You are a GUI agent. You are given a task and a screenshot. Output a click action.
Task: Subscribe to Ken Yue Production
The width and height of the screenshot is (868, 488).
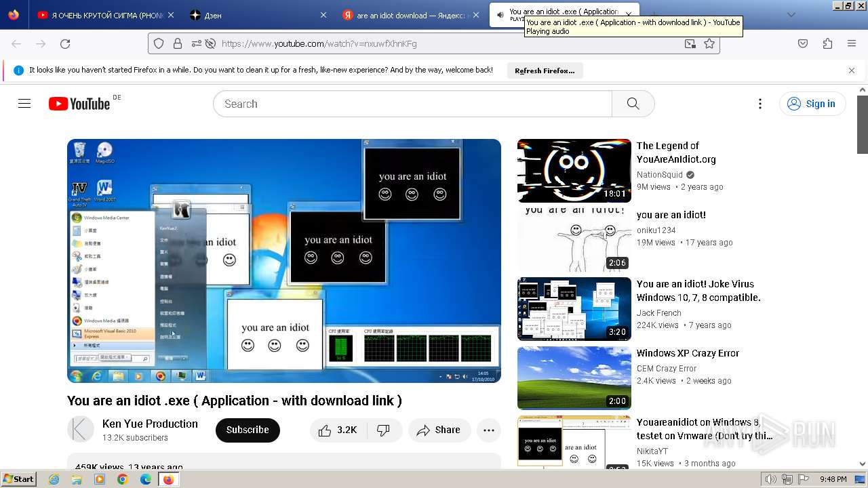point(248,430)
